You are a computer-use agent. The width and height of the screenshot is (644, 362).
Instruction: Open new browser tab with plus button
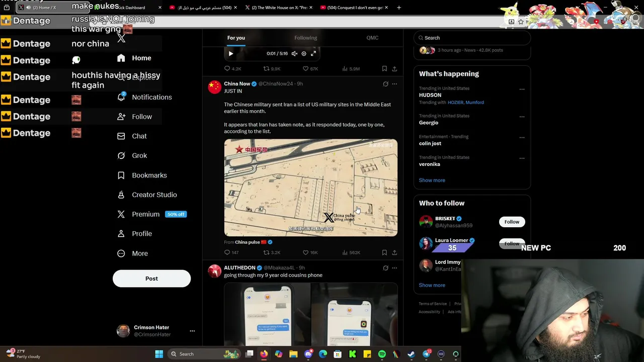click(x=399, y=8)
